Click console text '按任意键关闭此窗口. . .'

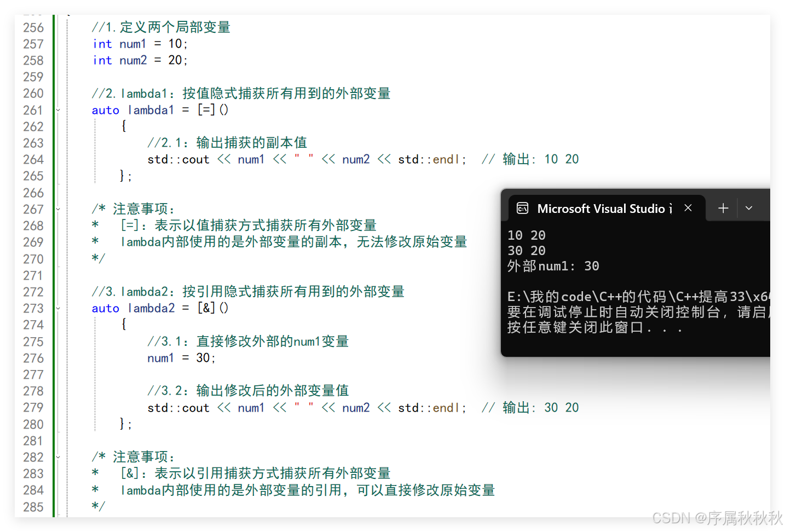(595, 327)
